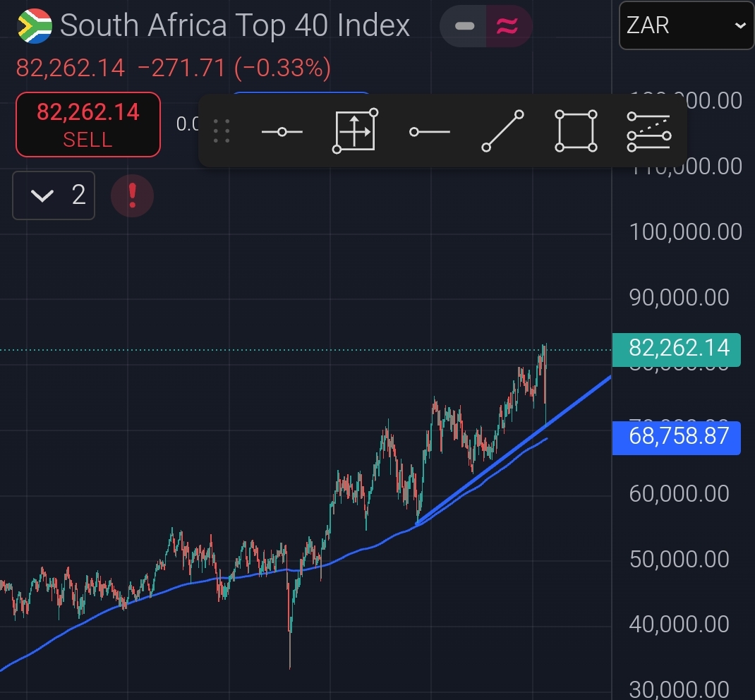
Task: Select the parallel channel drawing tool
Action: coord(648,131)
